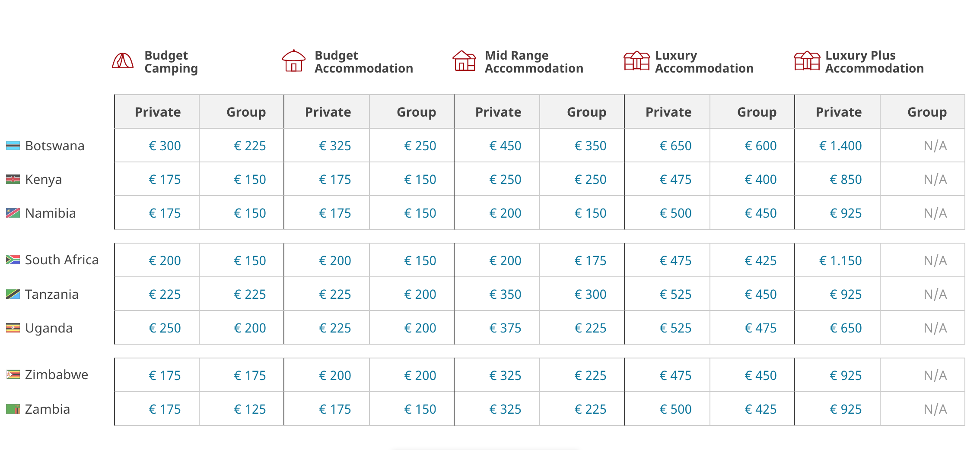
Task: Click the Budget Camping tent icon
Action: click(x=123, y=61)
